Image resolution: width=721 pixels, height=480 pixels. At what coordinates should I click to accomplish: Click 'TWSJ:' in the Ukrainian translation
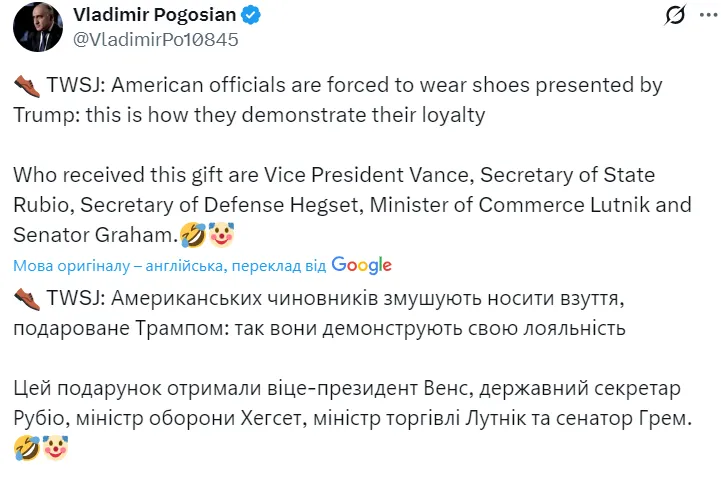tap(73, 298)
